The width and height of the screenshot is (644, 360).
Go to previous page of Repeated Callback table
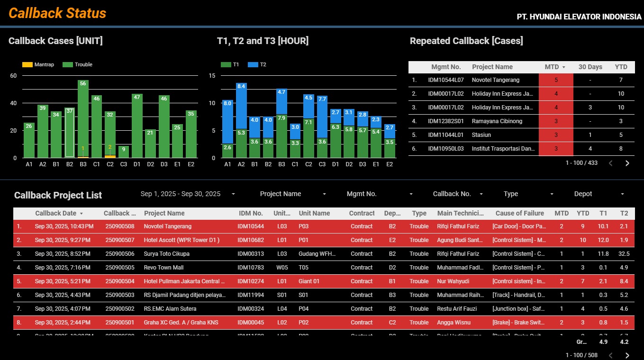point(611,163)
